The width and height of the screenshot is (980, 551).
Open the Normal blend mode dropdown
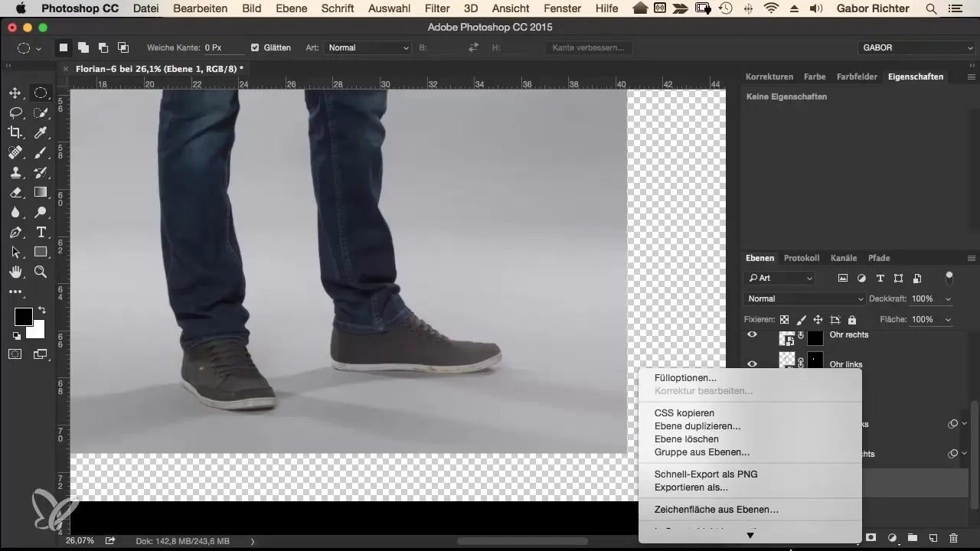[x=805, y=298]
